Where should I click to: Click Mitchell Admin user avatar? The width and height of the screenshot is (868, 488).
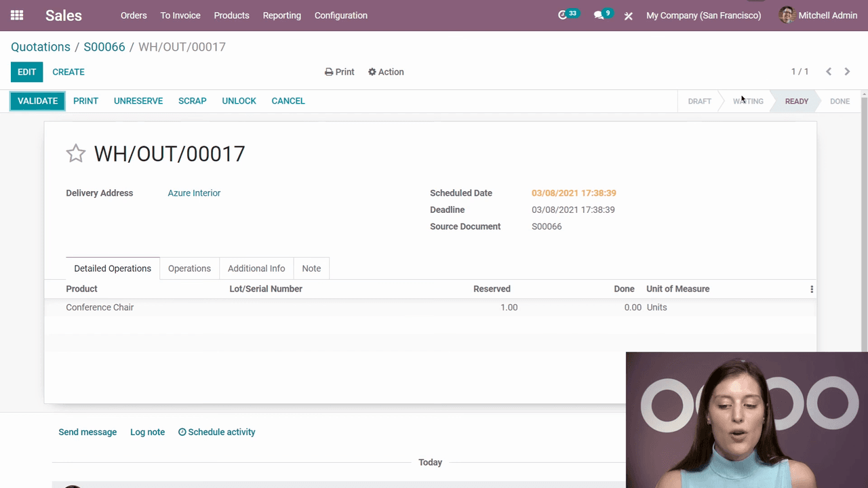click(787, 15)
